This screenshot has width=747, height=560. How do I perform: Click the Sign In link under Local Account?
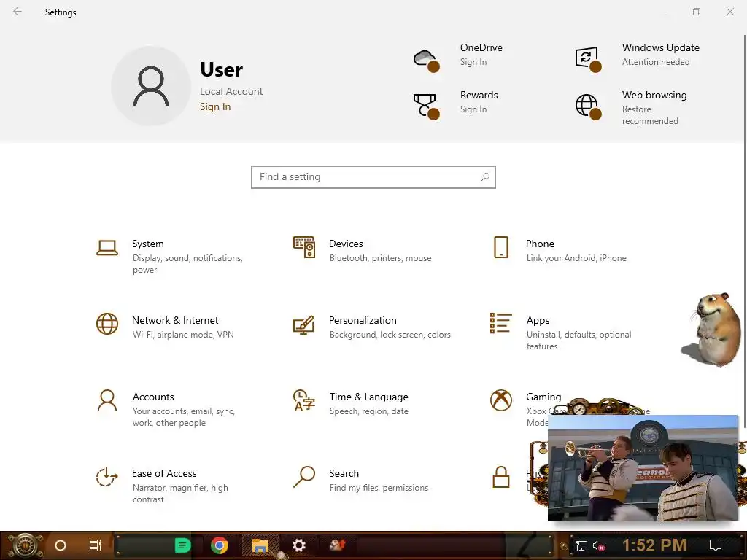tap(215, 106)
